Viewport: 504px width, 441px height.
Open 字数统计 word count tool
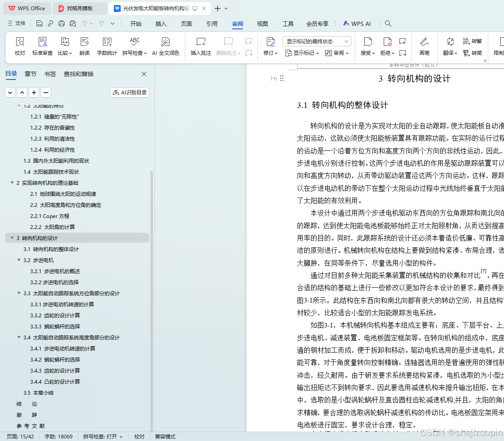point(107,47)
